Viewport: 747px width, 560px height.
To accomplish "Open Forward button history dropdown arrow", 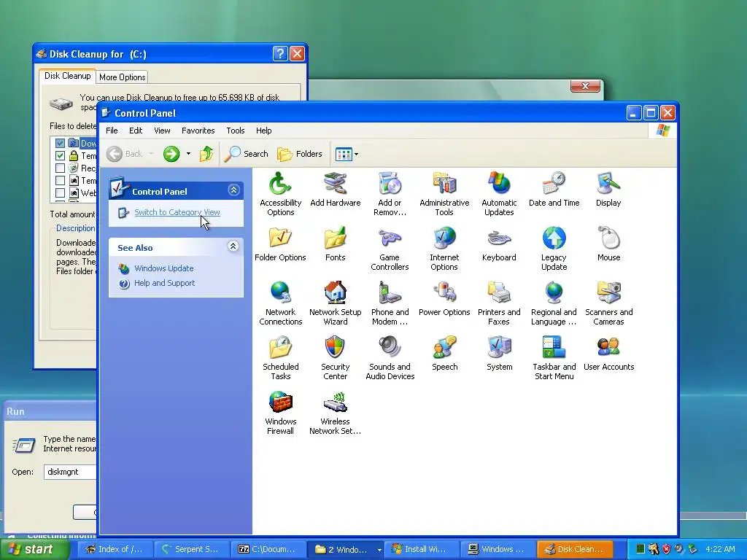I will coord(189,154).
